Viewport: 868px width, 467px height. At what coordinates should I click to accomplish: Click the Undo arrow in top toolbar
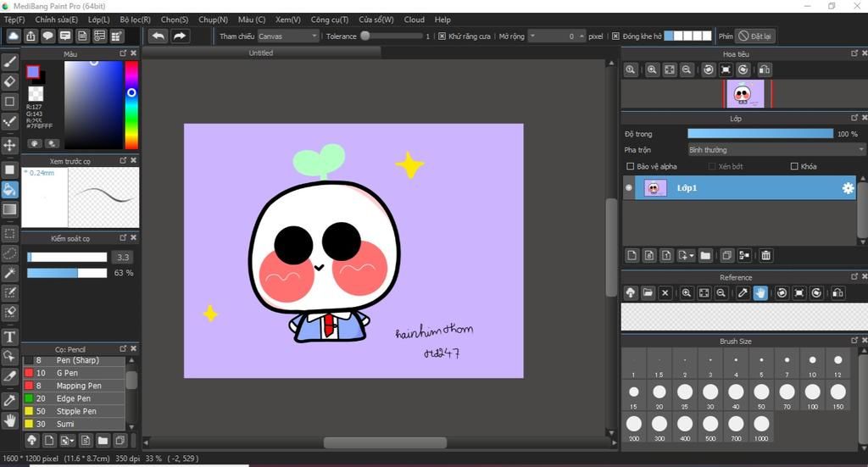pyautogui.click(x=158, y=36)
